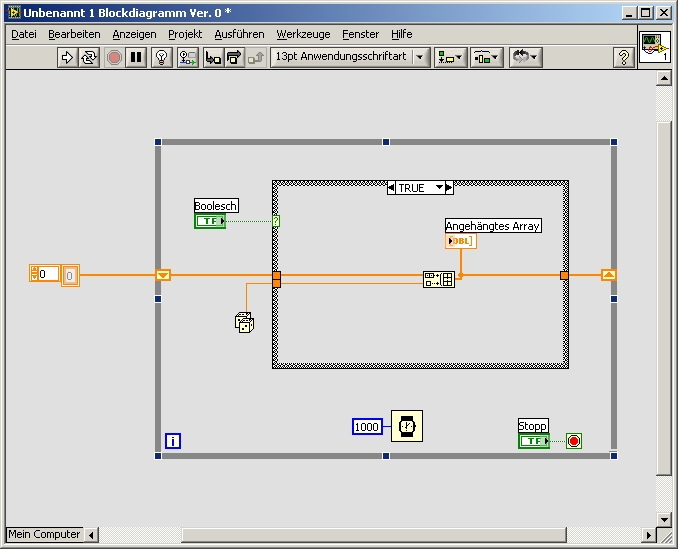Maximize the block diagram window
Image resolution: width=678 pixels, height=549 pixels.
pos(646,13)
